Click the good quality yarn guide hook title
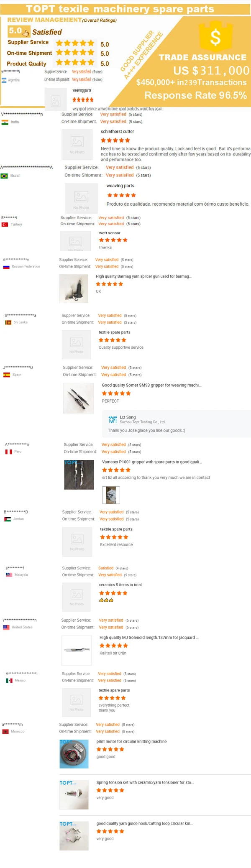This screenshot has width=251, height=868. tap(144, 823)
